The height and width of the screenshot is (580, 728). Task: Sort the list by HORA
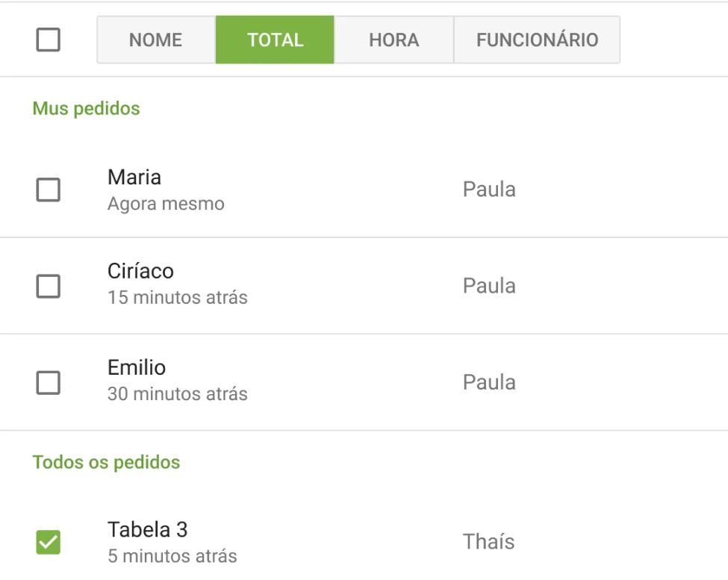(x=396, y=40)
